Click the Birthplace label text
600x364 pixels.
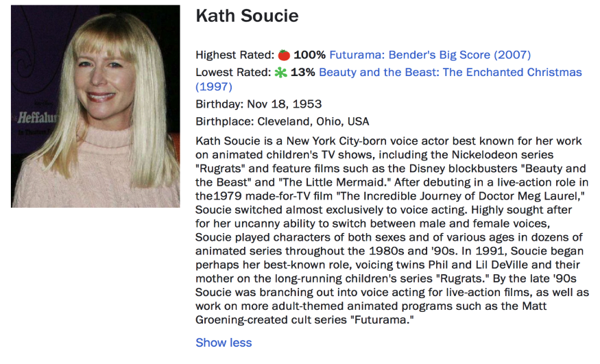pyautogui.click(x=224, y=122)
